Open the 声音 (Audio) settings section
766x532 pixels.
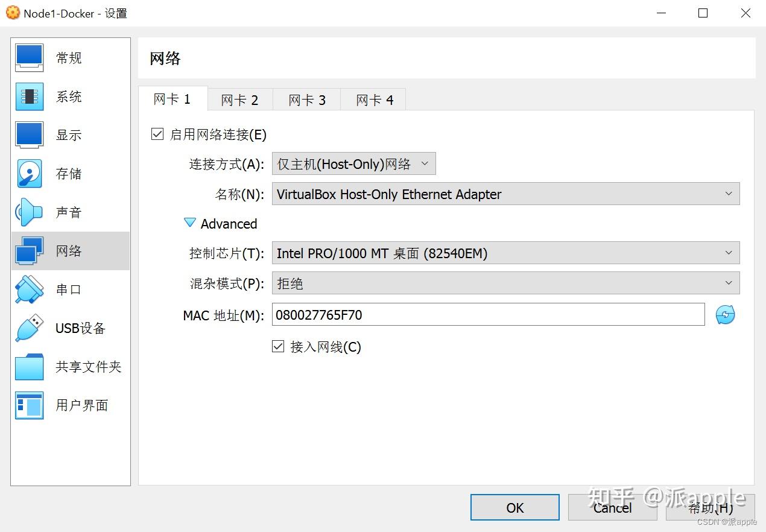[x=68, y=212]
